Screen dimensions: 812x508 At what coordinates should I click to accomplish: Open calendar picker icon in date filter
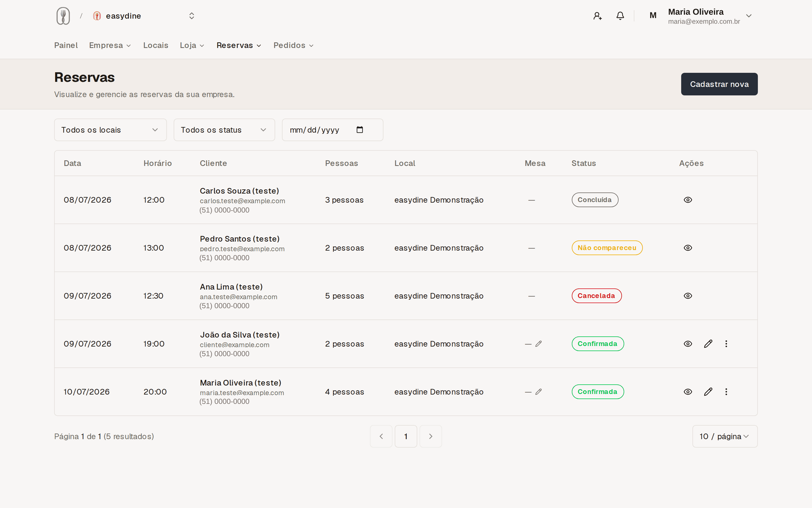coord(360,130)
